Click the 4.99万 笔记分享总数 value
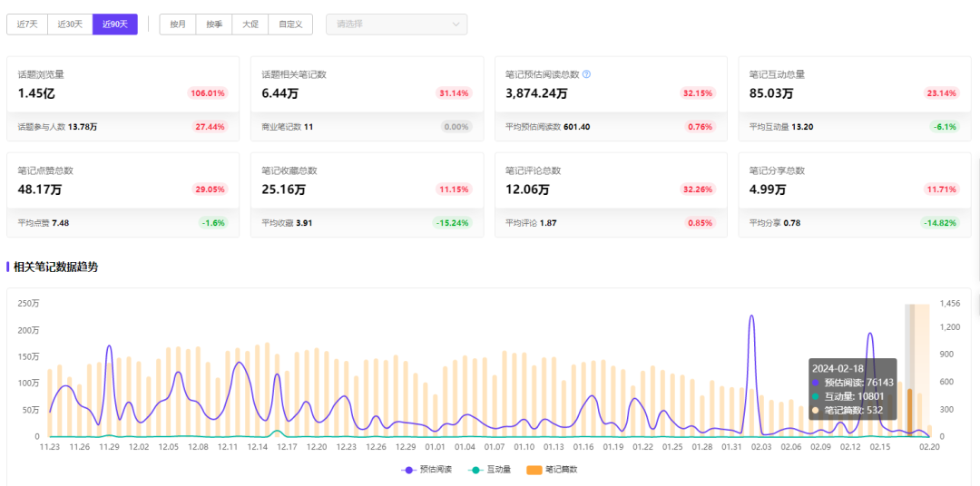This screenshot has width=980, height=486. (x=768, y=190)
